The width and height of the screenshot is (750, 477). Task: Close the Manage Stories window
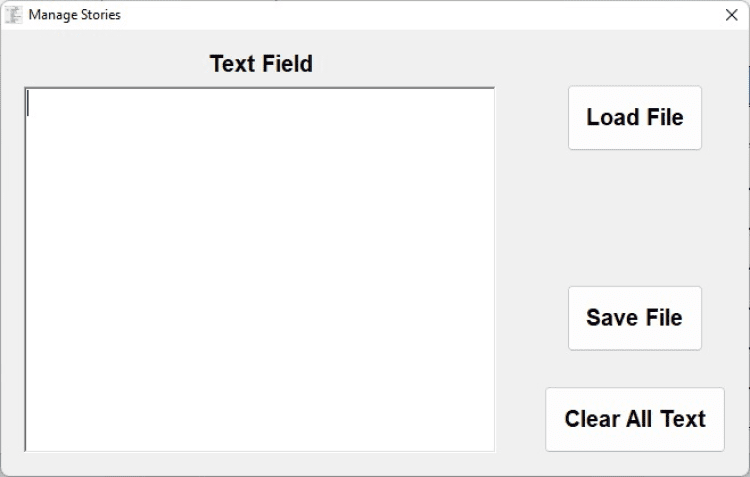pos(731,15)
